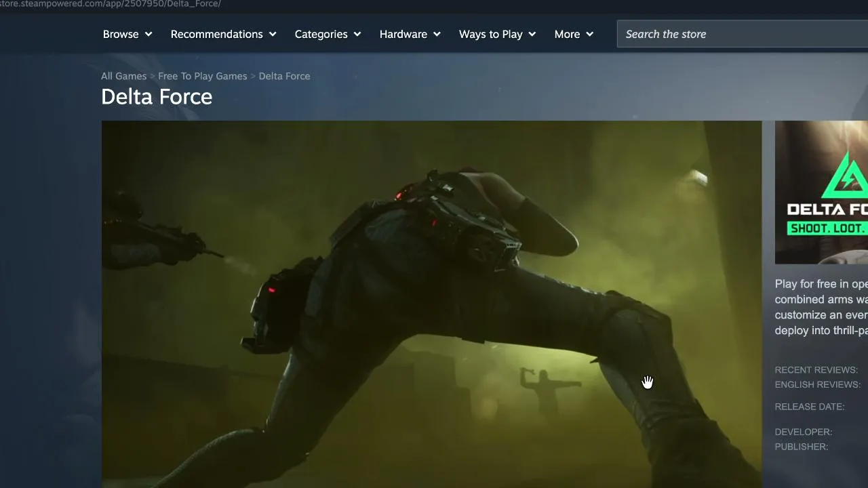Click the game description starting "Play for free"

821,307
